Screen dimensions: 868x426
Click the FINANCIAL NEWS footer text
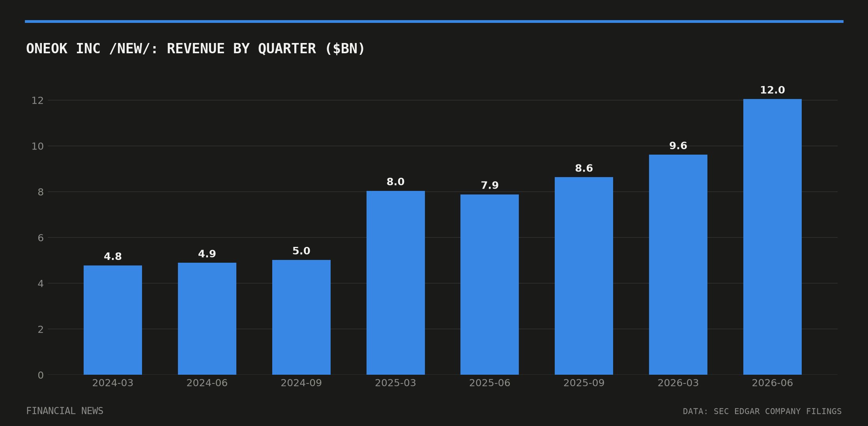click(65, 411)
